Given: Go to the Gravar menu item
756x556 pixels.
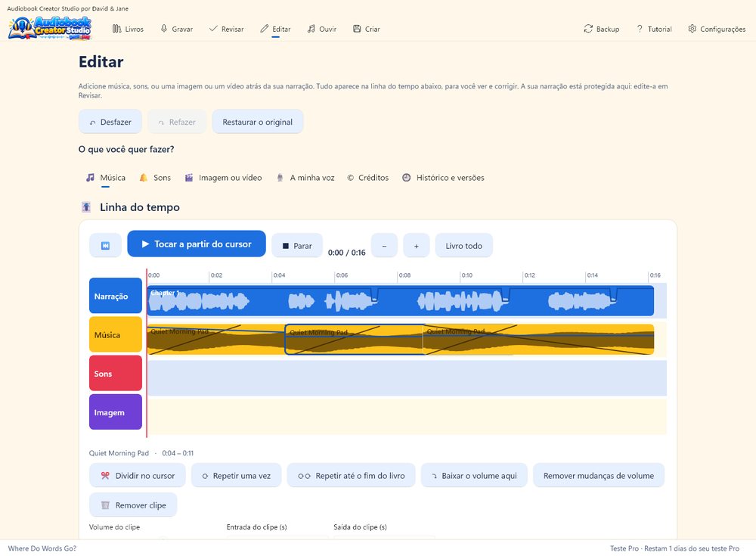Looking at the screenshot, I should (176, 29).
